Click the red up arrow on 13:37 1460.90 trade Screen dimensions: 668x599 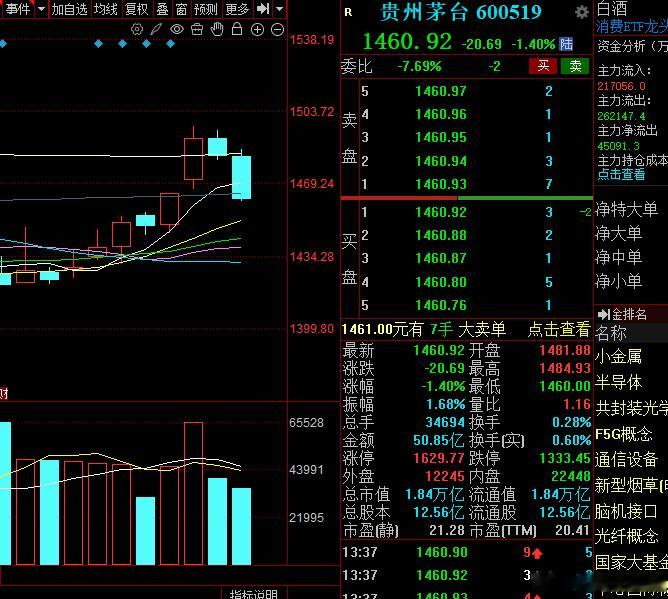click(537, 553)
